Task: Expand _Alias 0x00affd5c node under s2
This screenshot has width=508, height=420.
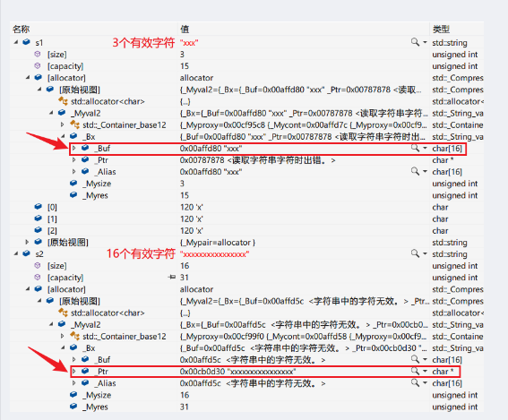Action: [74, 383]
